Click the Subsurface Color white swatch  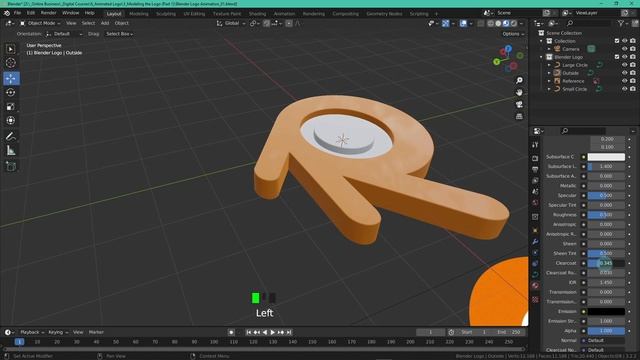(x=606, y=157)
